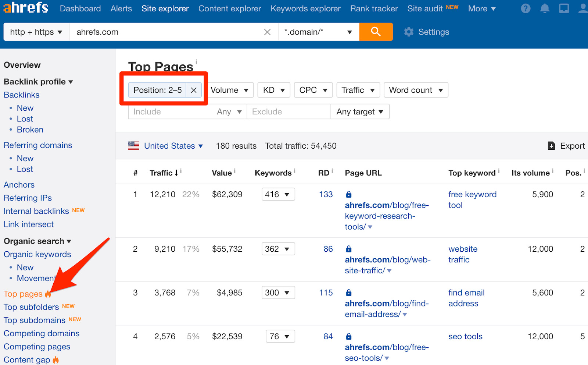
Task: Go to Alerts tab
Action: pyautogui.click(x=121, y=8)
